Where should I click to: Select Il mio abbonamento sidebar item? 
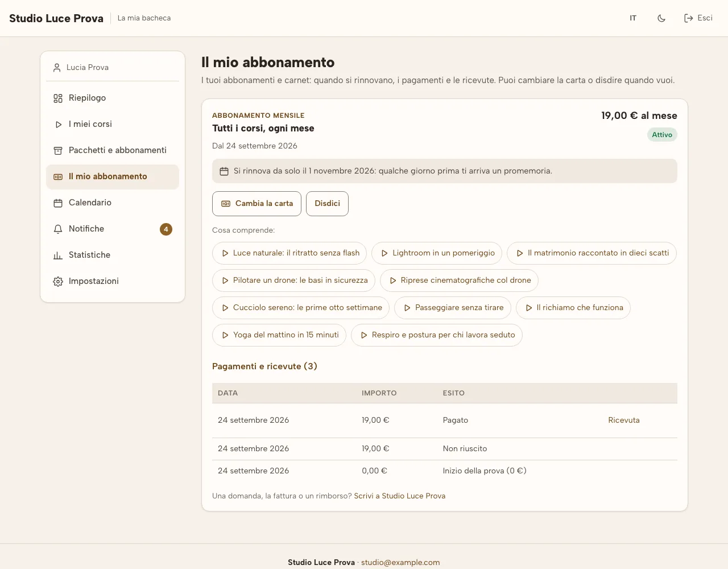(113, 176)
